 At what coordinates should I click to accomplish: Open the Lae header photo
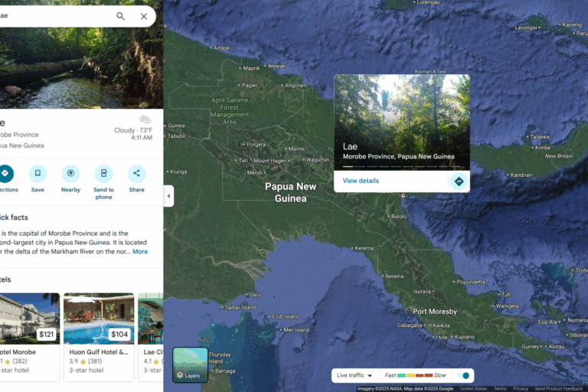pos(81,68)
